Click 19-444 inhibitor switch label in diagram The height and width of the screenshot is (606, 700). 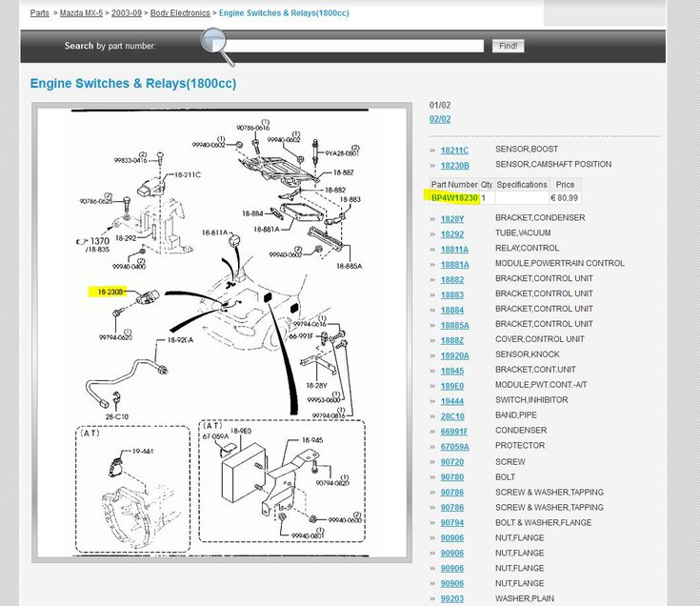pyautogui.click(x=143, y=452)
